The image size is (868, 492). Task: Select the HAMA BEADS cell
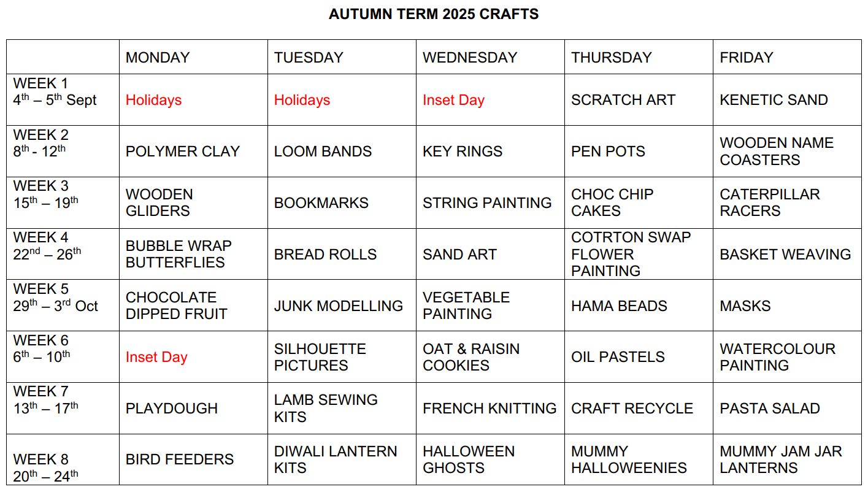click(619, 306)
